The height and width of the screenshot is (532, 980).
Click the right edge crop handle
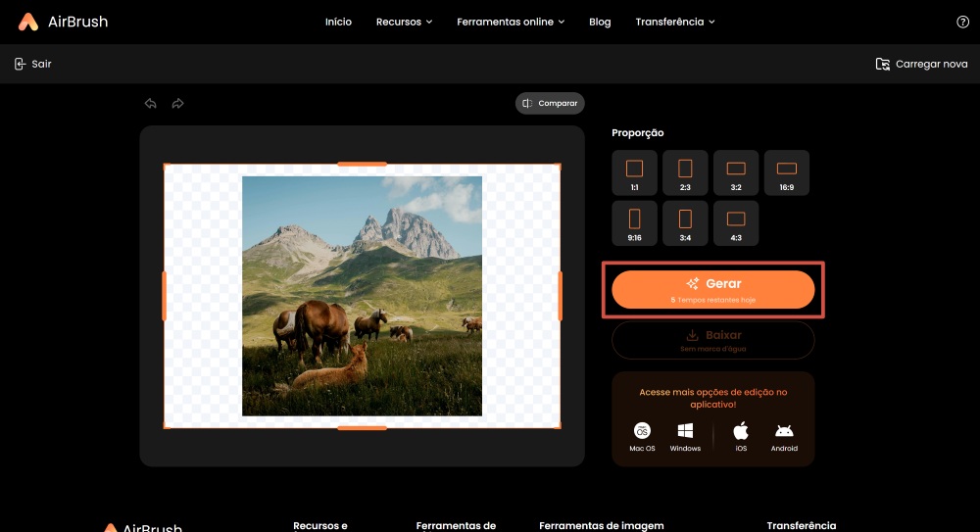[560, 296]
